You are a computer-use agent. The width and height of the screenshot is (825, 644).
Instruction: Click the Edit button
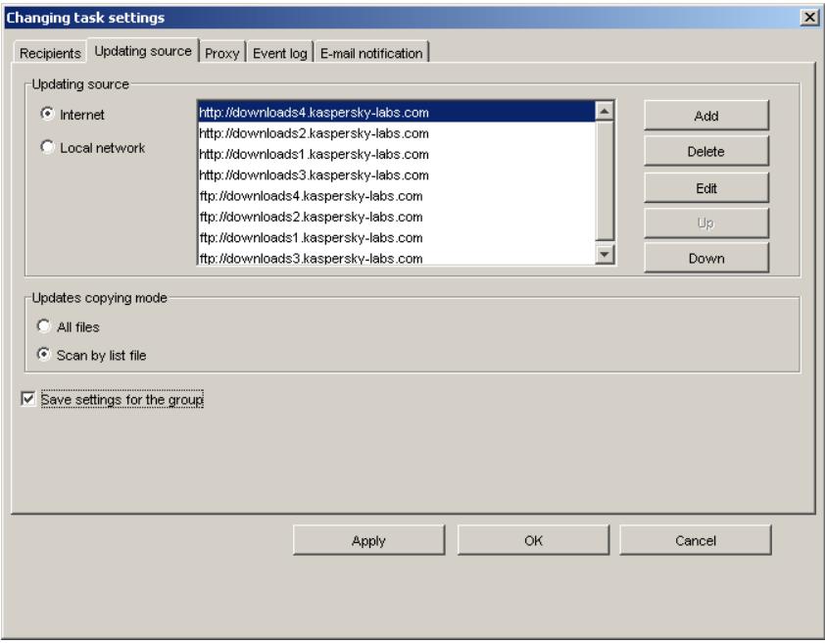[x=706, y=188]
